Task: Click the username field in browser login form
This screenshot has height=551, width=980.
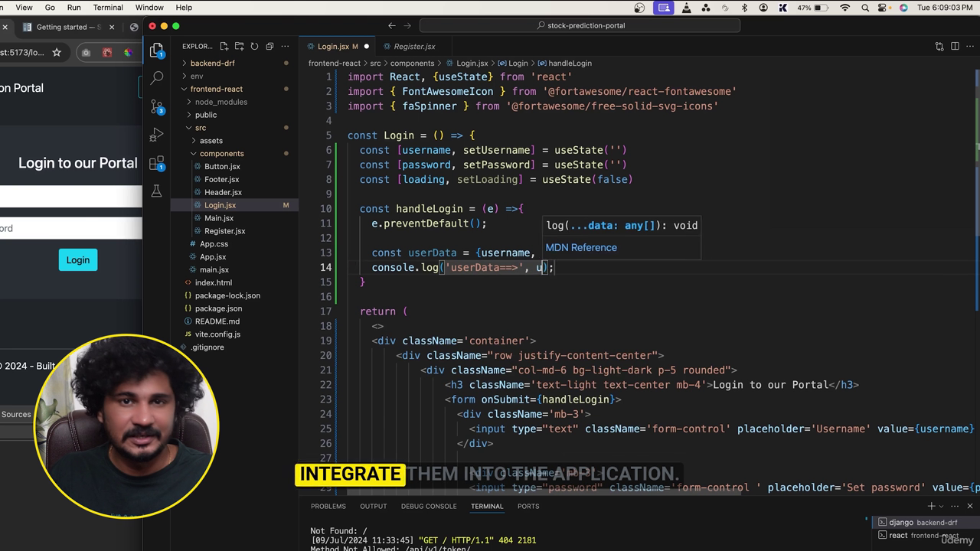Action: pyautogui.click(x=70, y=197)
